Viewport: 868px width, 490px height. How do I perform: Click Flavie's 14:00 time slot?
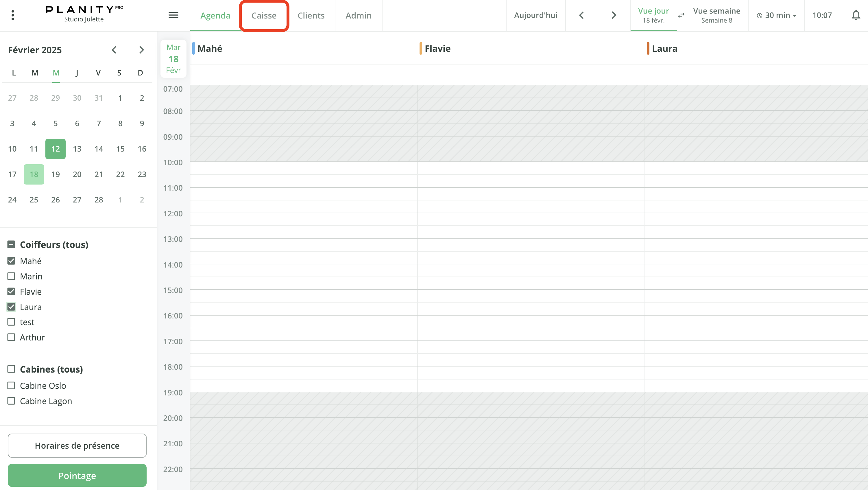[531, 271]
